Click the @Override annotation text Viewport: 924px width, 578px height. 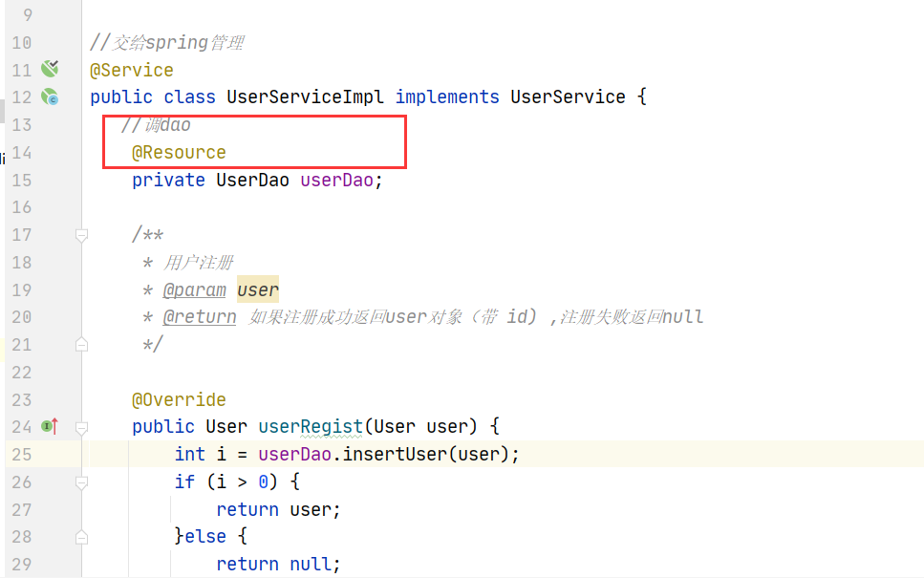click(178, 399)
